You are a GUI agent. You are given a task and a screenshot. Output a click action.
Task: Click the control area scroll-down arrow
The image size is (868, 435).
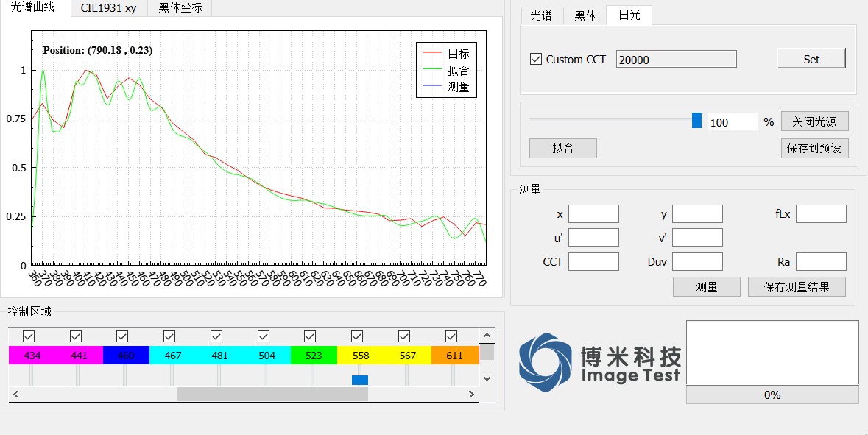487,378
